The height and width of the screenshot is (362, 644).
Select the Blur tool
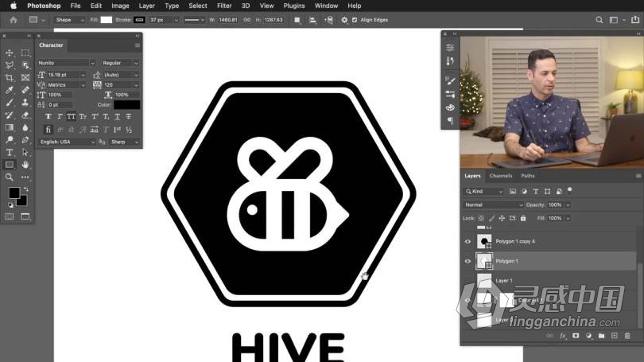coord(25,127)
